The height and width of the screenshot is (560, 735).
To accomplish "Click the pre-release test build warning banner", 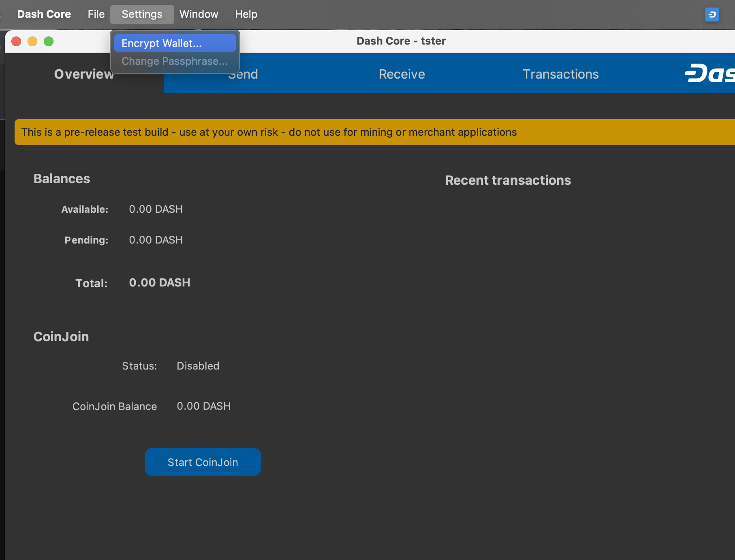I will click(269, 132).
